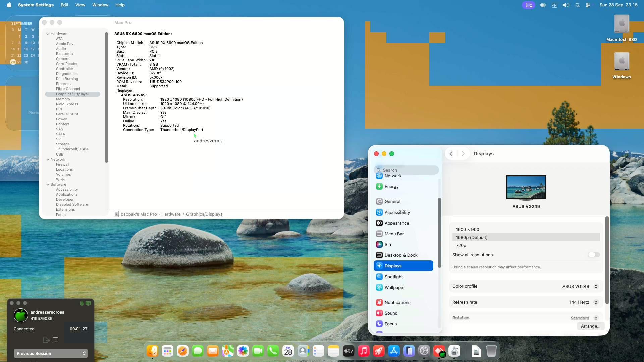Click the green lock security icon in AnyDesk panel

point(82,303)
